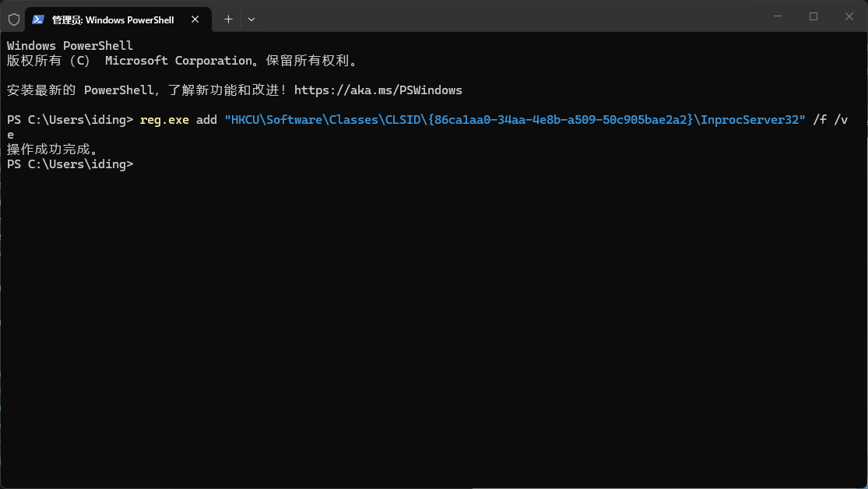Click the PowerShell icon in the tab

coord(37,19)
